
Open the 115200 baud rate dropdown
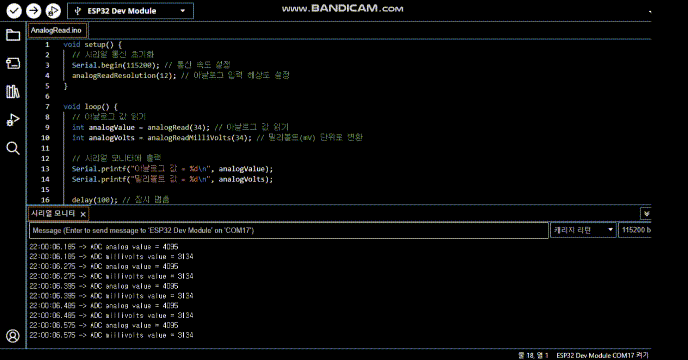(x=635, y=230)
